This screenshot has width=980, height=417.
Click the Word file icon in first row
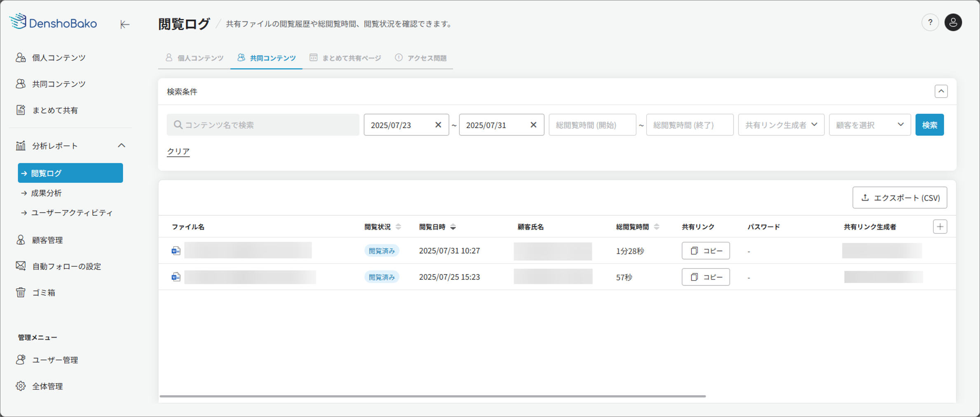point(176,251)
